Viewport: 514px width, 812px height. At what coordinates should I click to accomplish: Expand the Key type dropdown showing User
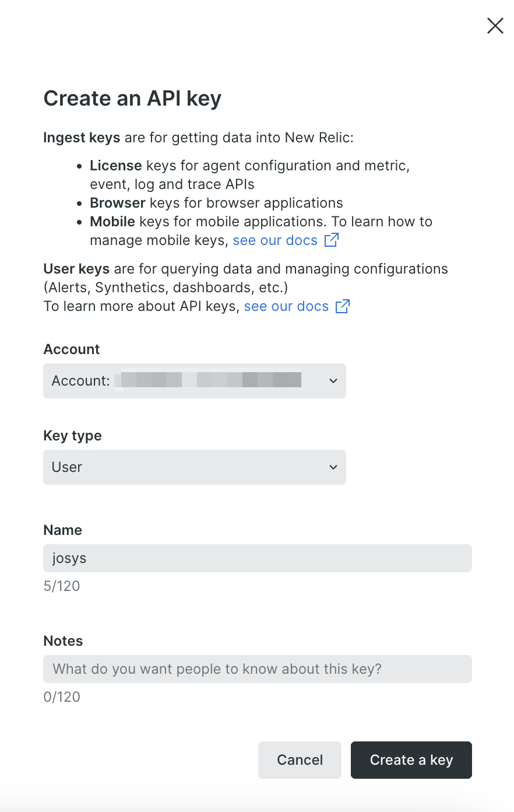[x=194, y=467]
